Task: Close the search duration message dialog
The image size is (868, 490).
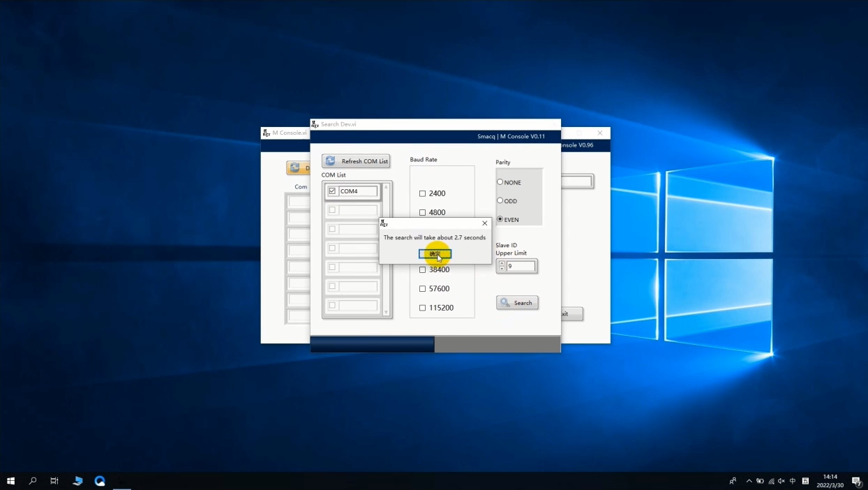Action: 485,223
